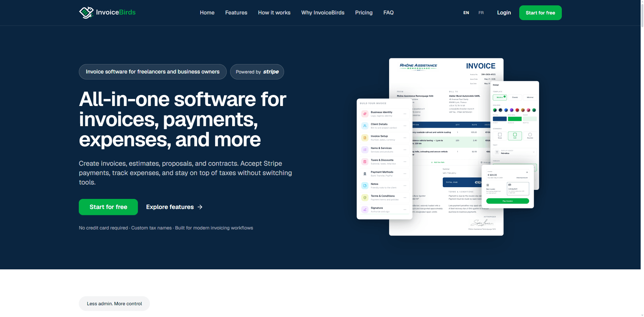Pick the Secondary green color swatch
Viewport: 644px width, 317px height.
[515, 119]
